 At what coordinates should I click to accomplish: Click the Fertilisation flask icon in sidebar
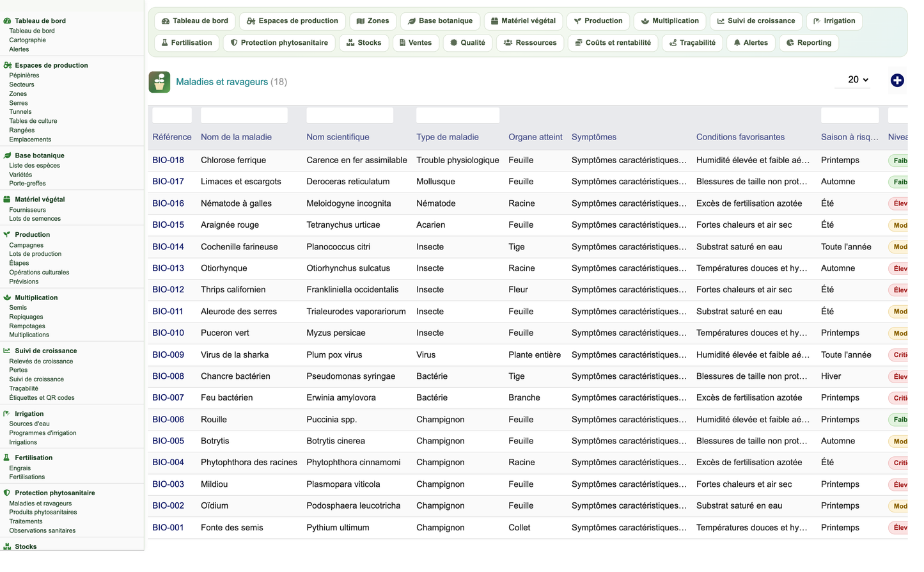coord(7,458)
